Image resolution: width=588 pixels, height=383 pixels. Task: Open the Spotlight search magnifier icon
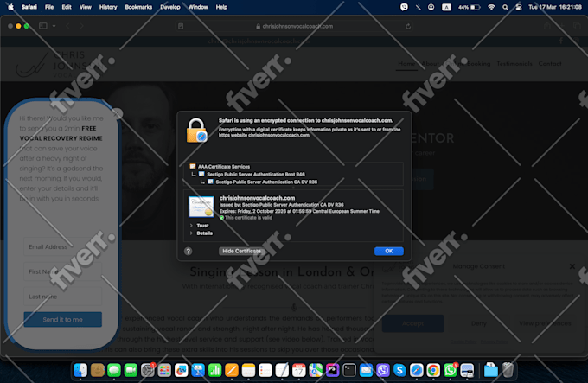point(506,7)
